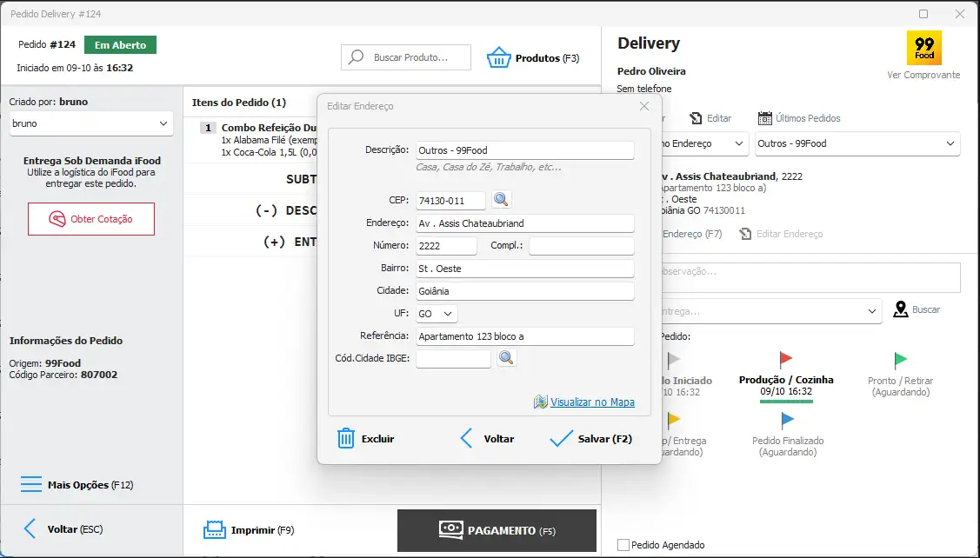Click the Últimos Pedidos calendar icon
Viewport: 980px width, 558px height.
pos(765,118)
